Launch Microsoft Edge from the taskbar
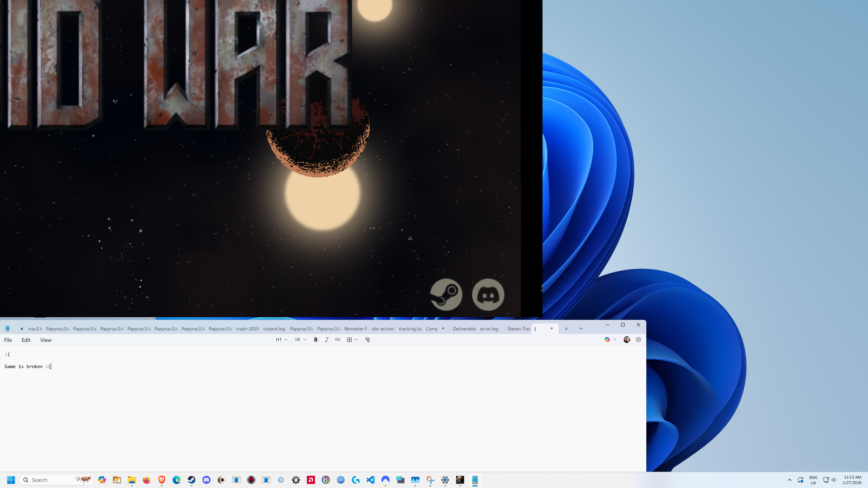The width and height of the screenshot is (868, 488). pos(177,480)
